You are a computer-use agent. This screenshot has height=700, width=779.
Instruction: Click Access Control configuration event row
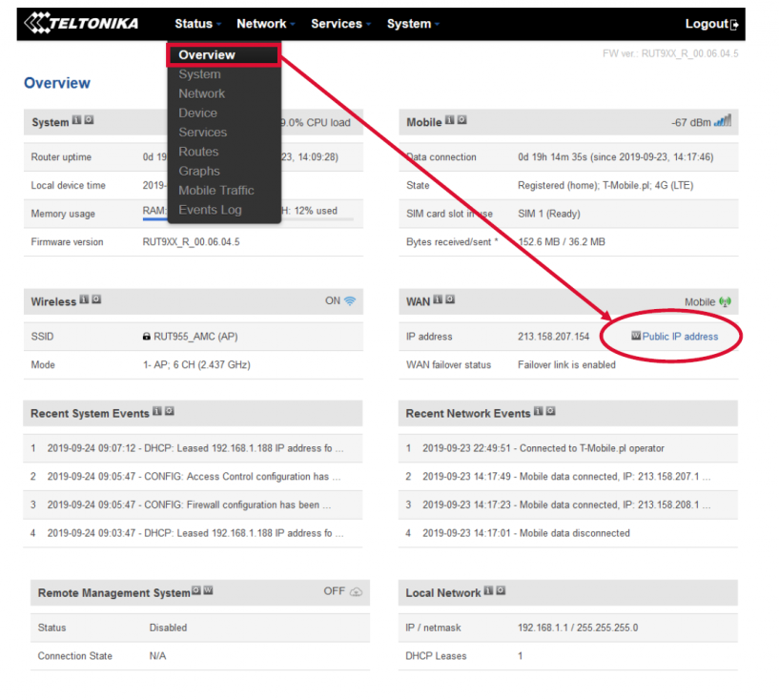pos(193,477)
